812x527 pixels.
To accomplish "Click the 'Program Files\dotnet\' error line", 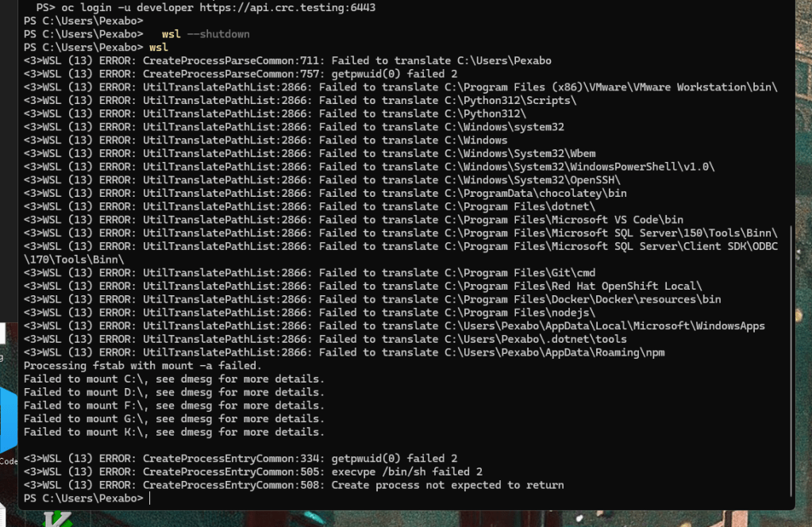I will [310, 206].
